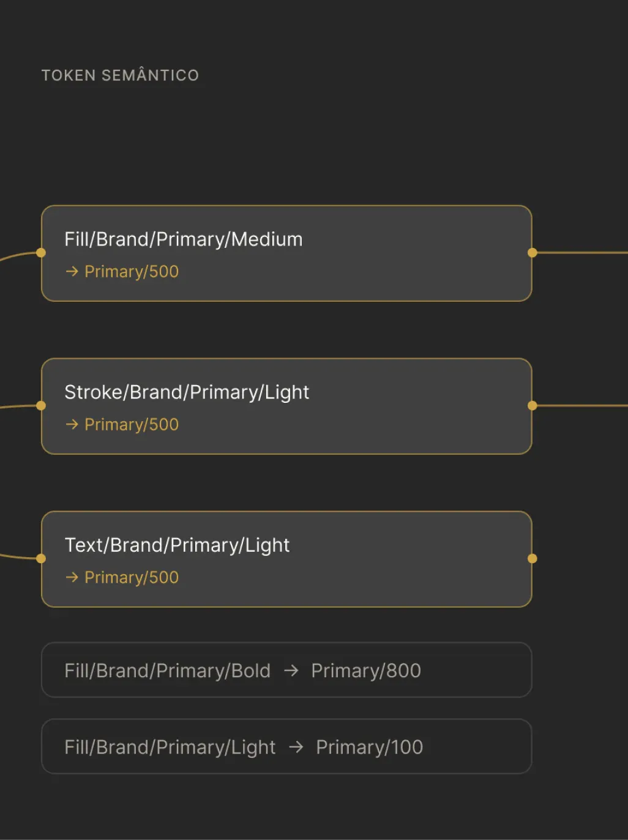Image resolution: width=628 pixels, height=840 pixels.
Task: Click the TOKEN SEMÂNTICO column header
Action: (x=120, y=75)
